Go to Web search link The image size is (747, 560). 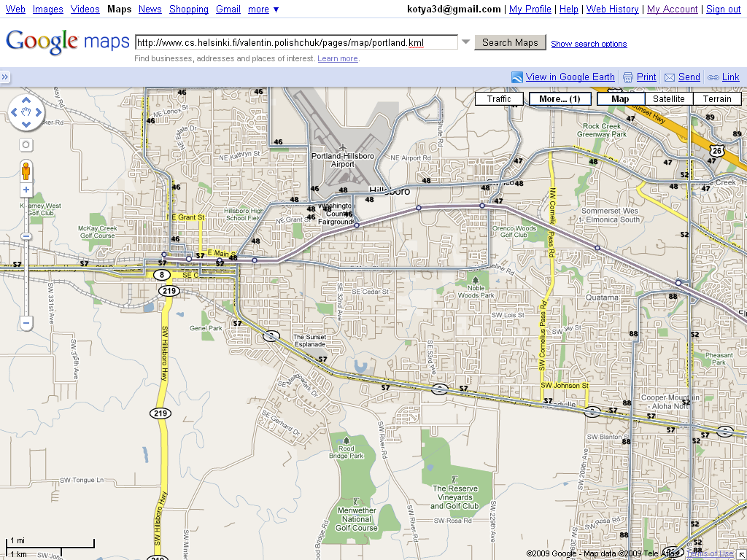(x=15, y=9)
